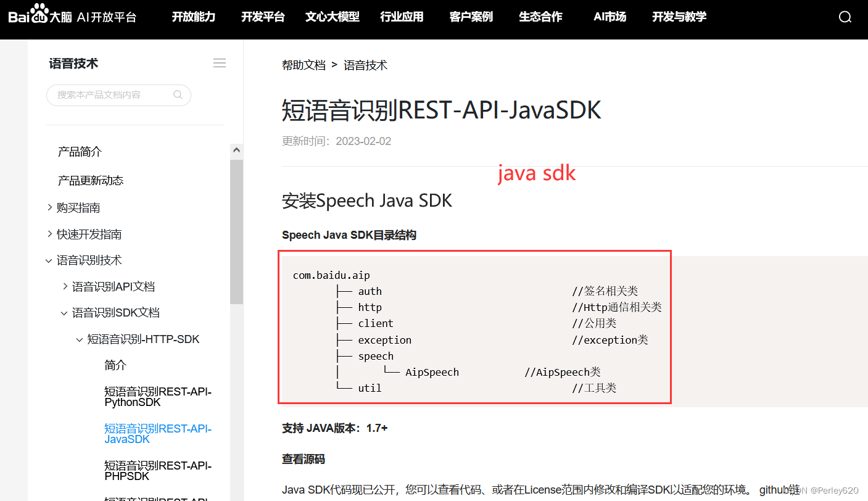The image size is (868, 501).
Task: Expand the 快速开发指南 chevron
Action: (x=49, y=234)
